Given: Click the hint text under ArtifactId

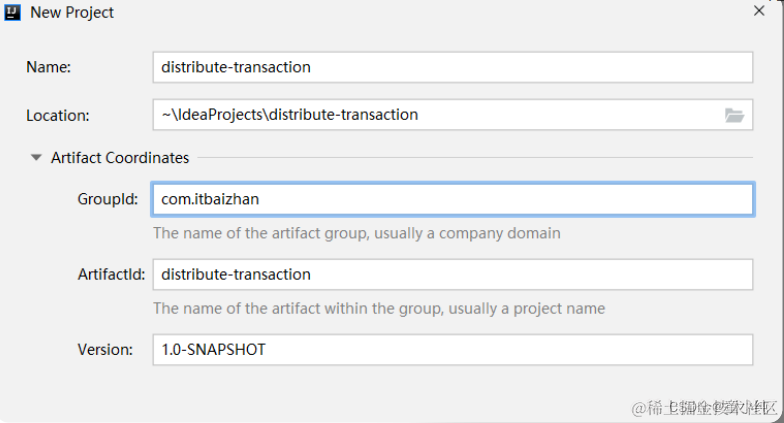Looking at the screenshot, I should tap(378, 308).
